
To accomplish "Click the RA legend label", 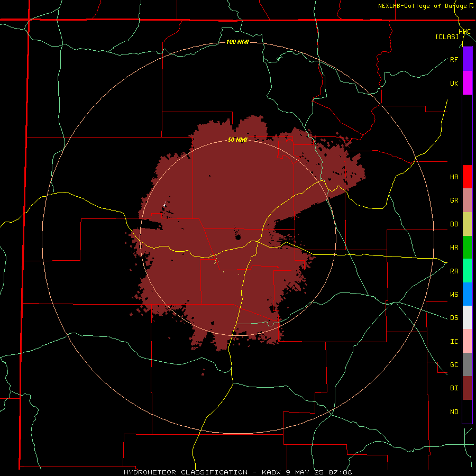I will 454,271.
